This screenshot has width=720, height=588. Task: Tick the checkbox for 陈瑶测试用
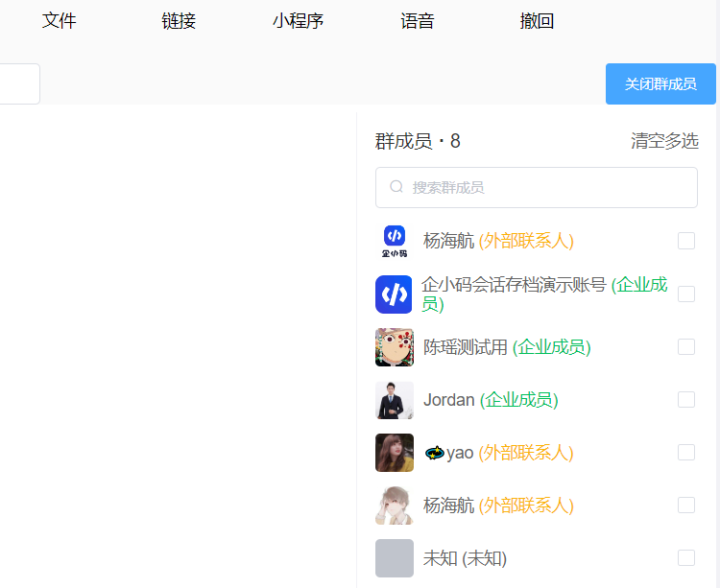(686, 346)
